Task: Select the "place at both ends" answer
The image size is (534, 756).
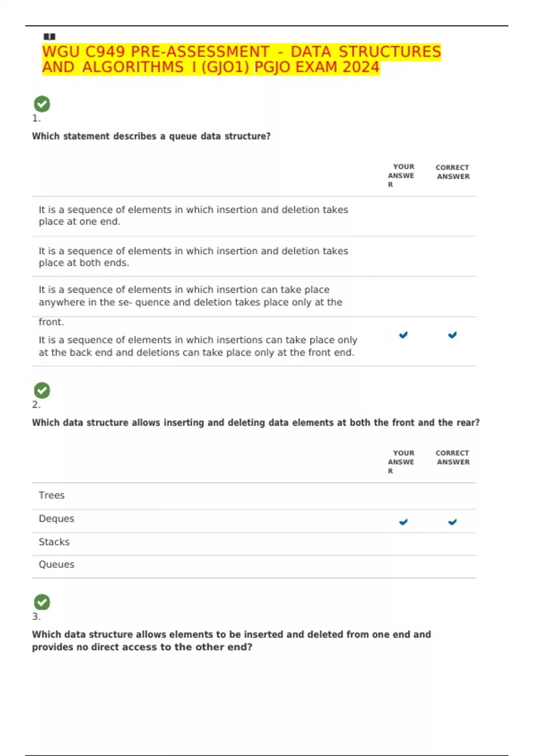Action: click(x=193, y=257)
